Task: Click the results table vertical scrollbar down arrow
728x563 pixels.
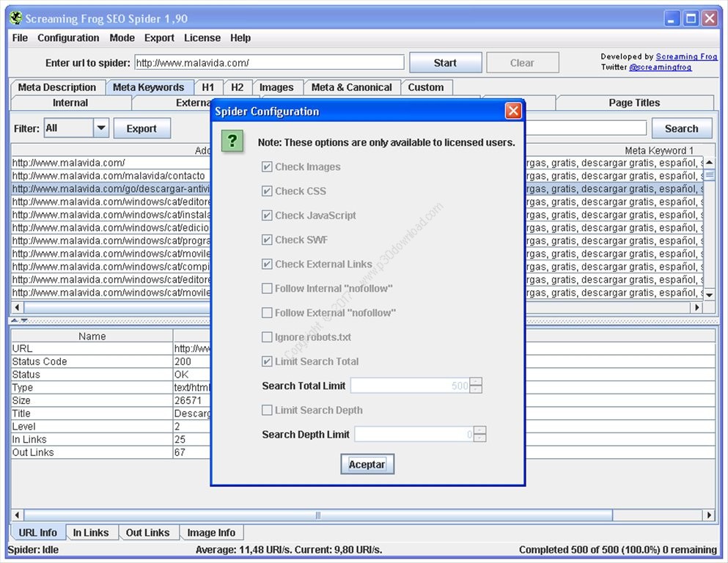Action: tap(710, 294)
